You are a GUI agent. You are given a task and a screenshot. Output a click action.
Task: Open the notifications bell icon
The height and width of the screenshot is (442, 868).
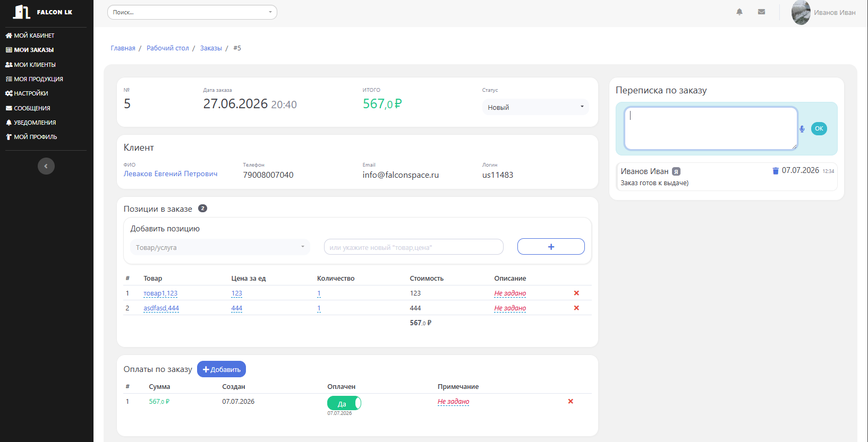739,12
